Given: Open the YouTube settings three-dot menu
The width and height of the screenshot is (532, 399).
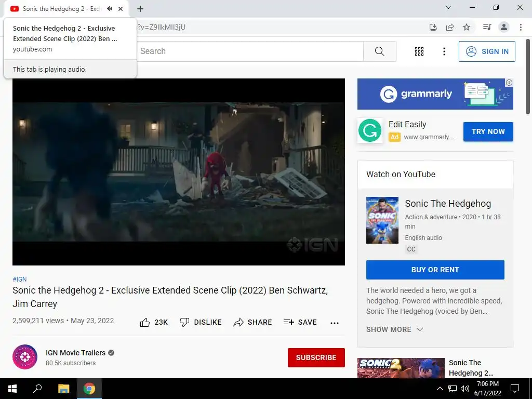Looking at the screenshot, I should point(444,51).
